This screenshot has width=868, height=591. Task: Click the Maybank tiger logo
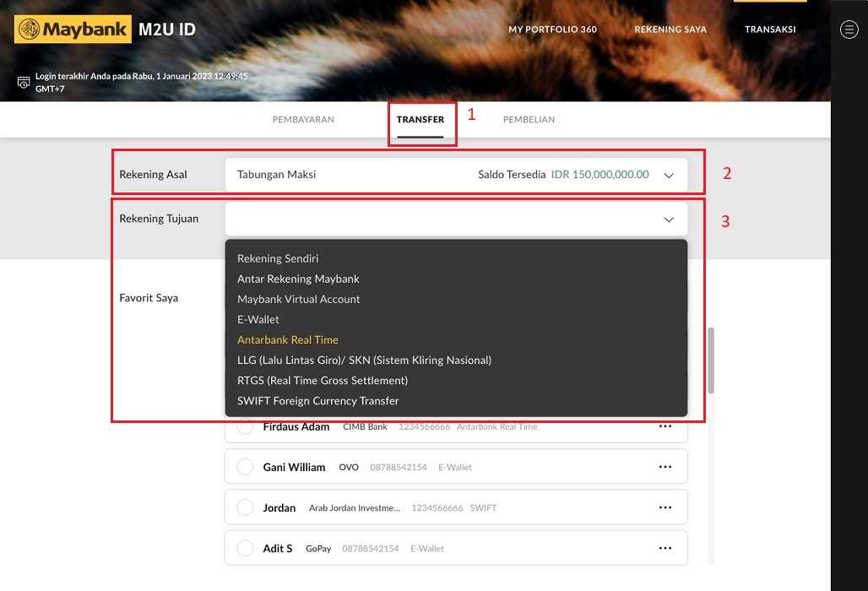click(x=30, y=30)
